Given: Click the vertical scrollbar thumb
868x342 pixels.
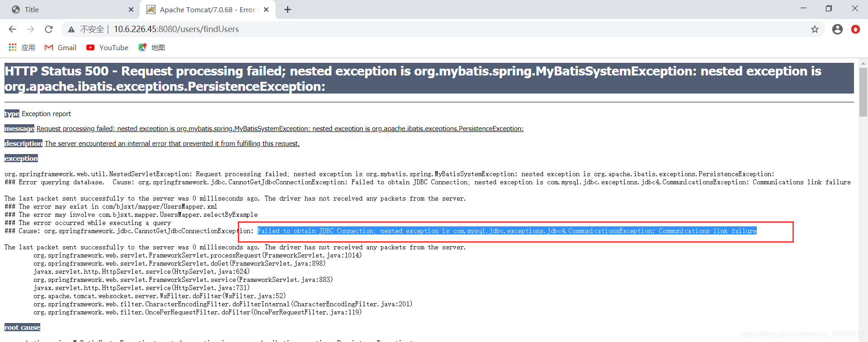Looking at the screenshot, I should point(863,92).
